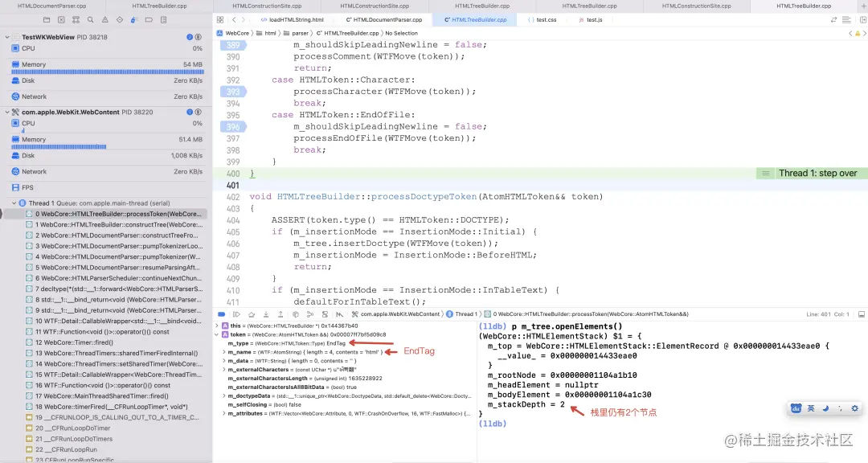Click the lldb console input prompt
Viewport: 868px width, 463px height.
[x=493, y=424]
